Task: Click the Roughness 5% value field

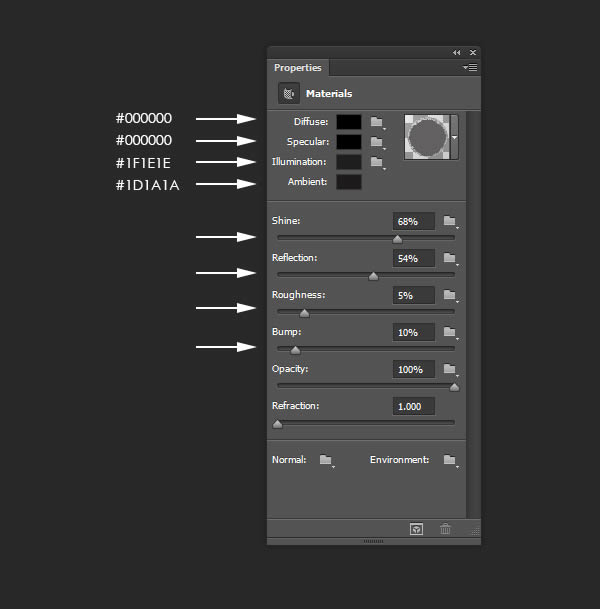Action: pos(414,295)
